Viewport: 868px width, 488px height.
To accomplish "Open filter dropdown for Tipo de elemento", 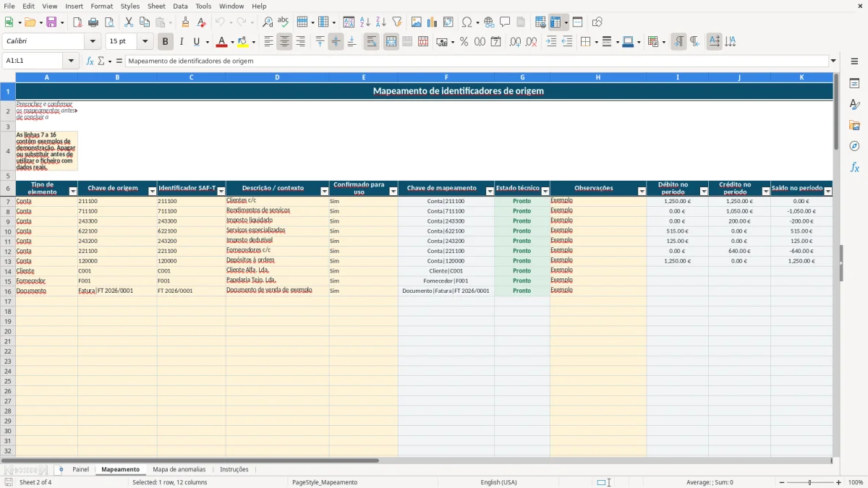I will (x=72, y=191).
